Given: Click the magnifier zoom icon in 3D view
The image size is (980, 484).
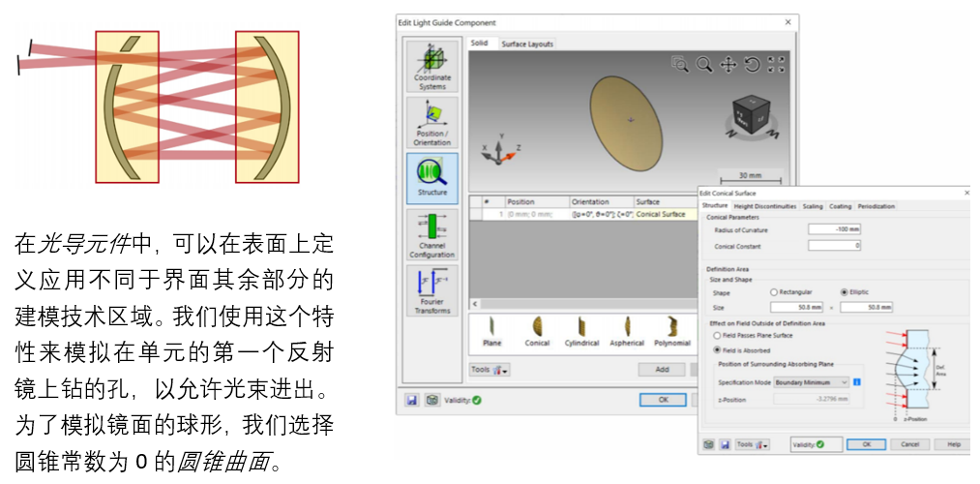Looking at the screenshot, I should [x=704, y=64].
